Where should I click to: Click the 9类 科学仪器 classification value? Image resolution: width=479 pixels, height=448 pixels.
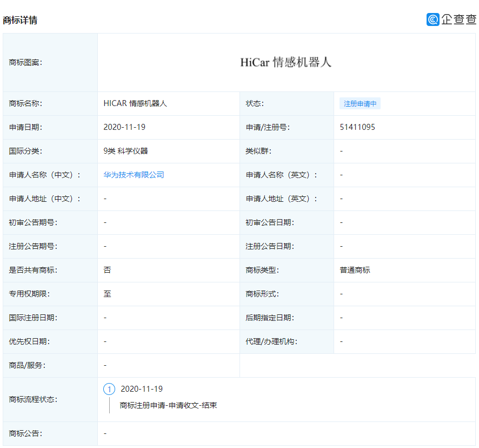click(125, 151)
